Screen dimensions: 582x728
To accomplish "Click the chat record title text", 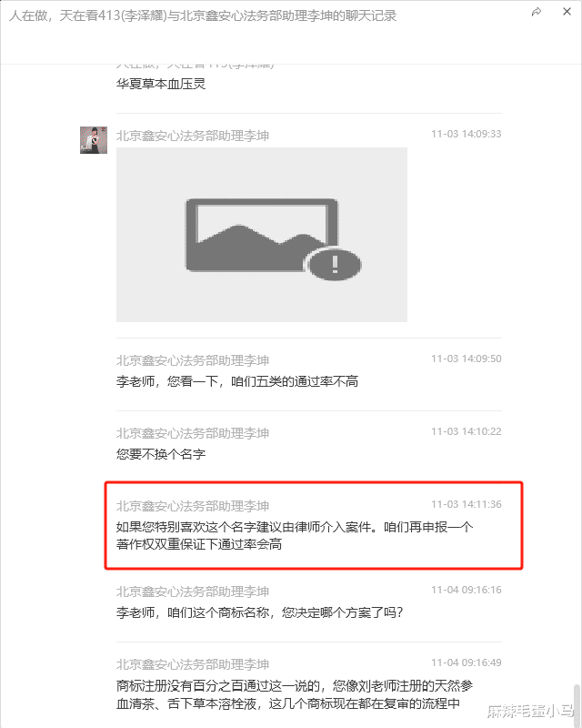I will coord(203,15).
